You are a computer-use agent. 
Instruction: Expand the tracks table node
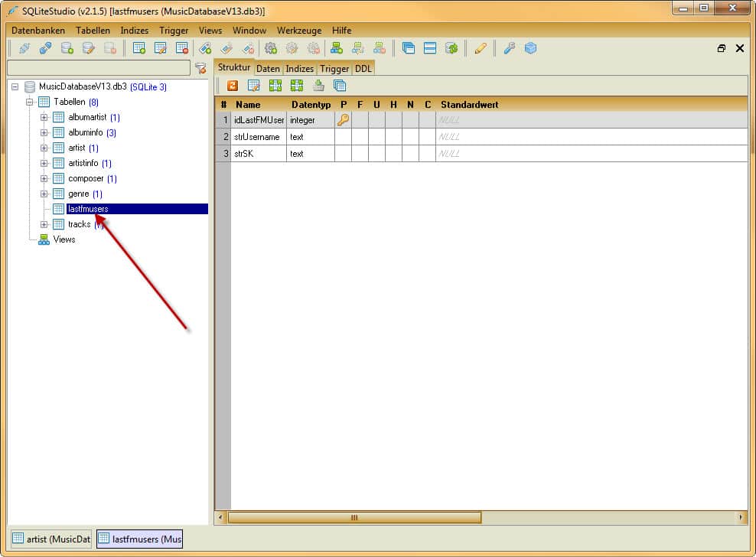(x=44, y=224)
